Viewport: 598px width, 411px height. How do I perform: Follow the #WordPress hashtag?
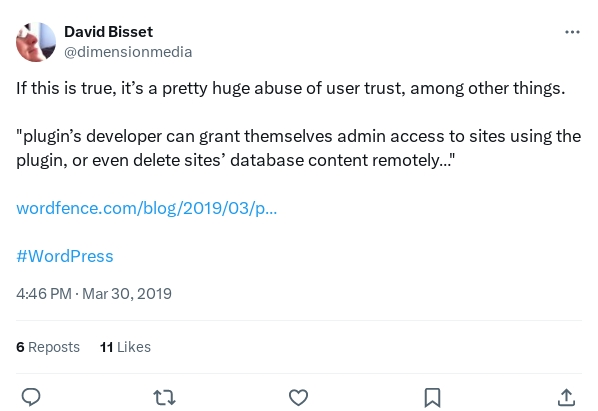(65, 256)
